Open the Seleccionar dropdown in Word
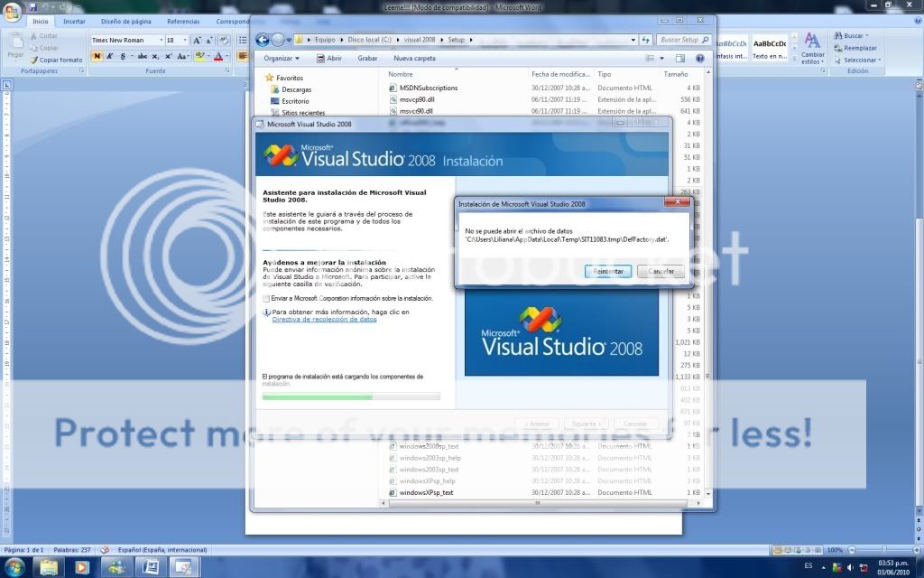The width and height of the screenshot is (924, 578). click(857, 61)
